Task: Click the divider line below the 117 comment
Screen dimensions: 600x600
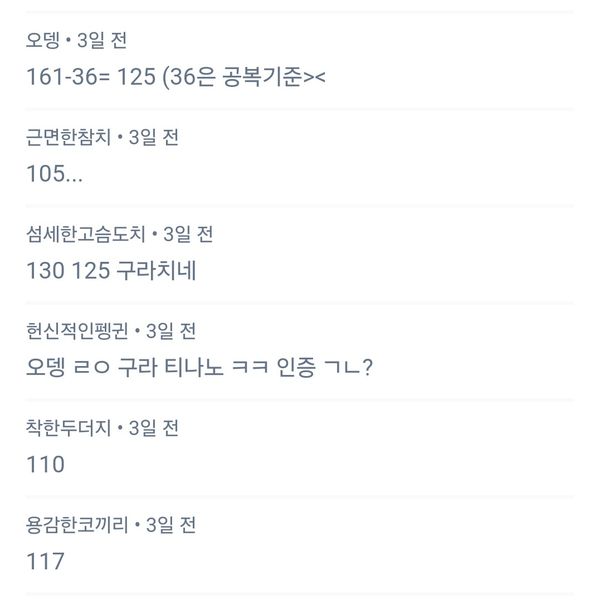Action: click(300, 593)
